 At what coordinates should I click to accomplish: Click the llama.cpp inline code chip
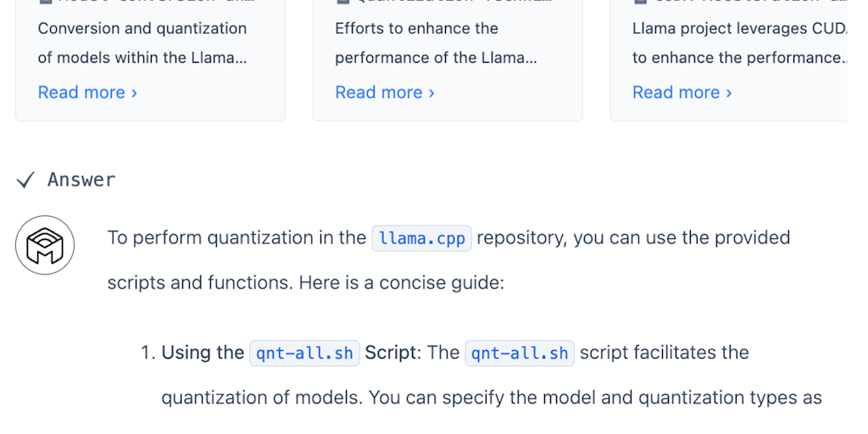point(421,238)
